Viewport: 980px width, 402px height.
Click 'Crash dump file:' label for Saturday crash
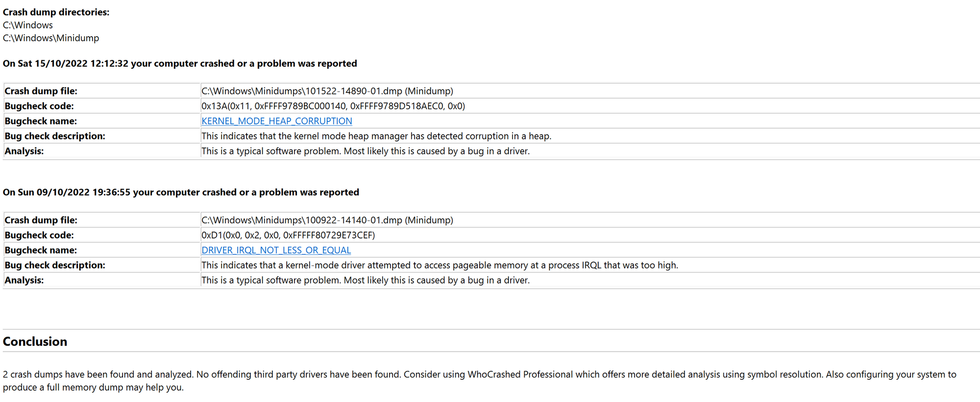(41, 91)
